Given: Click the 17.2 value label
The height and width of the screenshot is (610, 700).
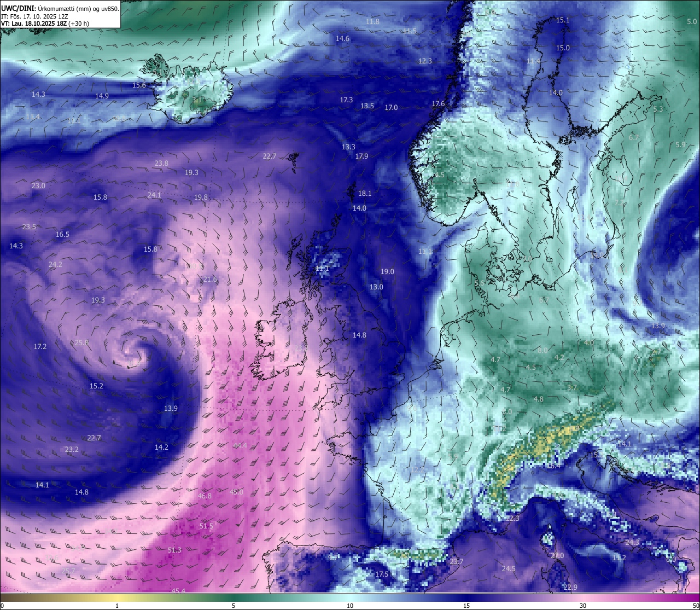Looking at the screenshot, I should tap(40, 346).
